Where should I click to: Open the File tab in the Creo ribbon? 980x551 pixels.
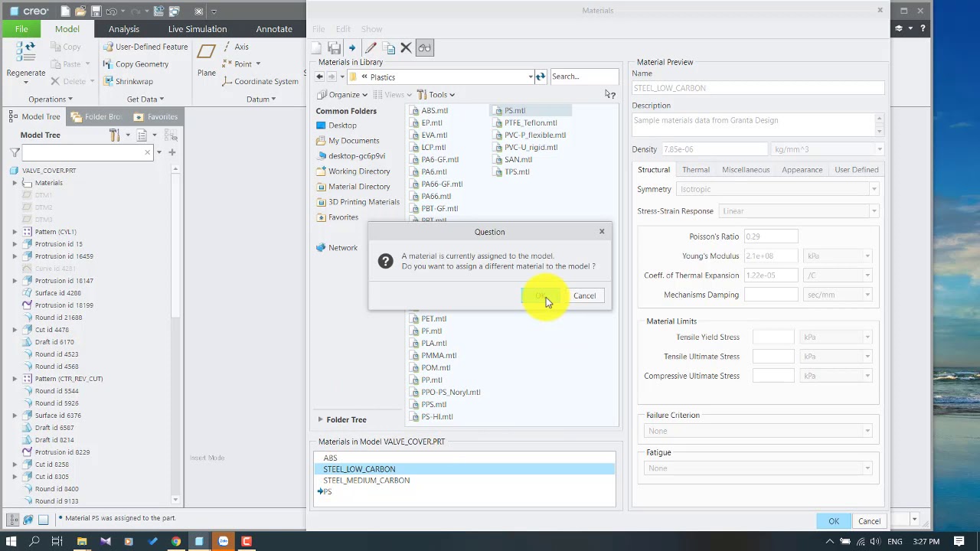(x=21, y=29)
